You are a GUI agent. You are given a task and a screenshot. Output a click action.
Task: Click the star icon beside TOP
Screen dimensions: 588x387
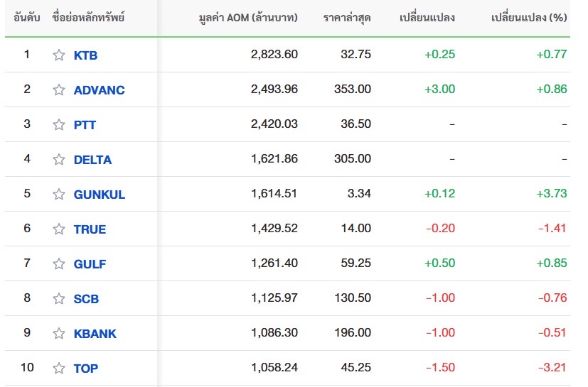coord(58,369)
